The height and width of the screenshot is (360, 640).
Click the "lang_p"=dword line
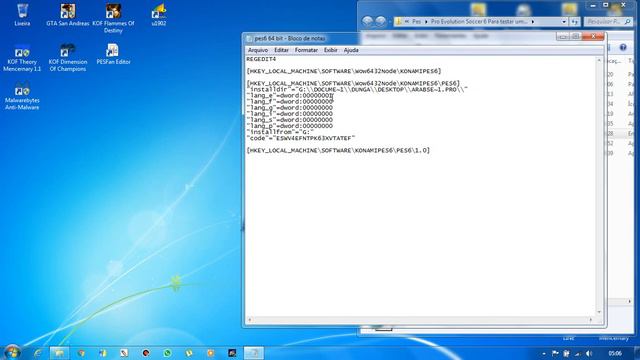click(x=290, y=126)
